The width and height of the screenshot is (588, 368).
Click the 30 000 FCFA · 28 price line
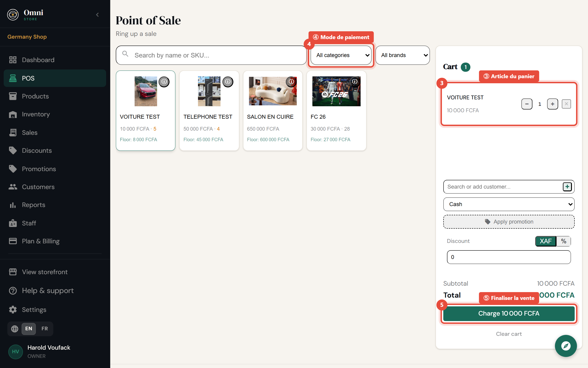click(x=330, y=129)
